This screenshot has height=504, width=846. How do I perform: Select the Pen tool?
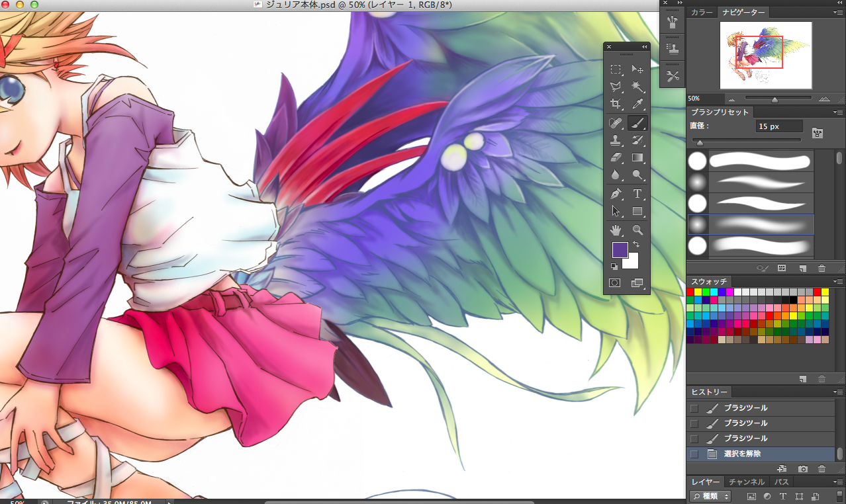[616, 194]
